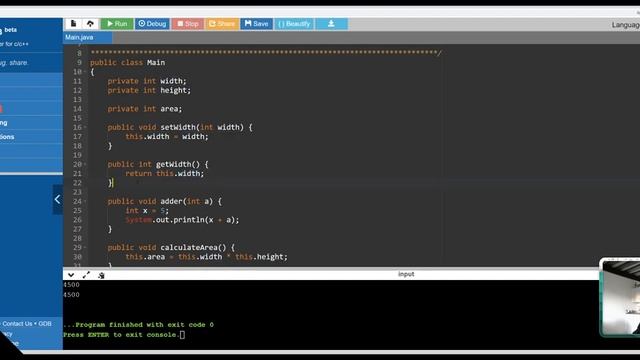Click the webcam video thumbnail
This screenshot has height=360, width=640.
tap(620, 297)
